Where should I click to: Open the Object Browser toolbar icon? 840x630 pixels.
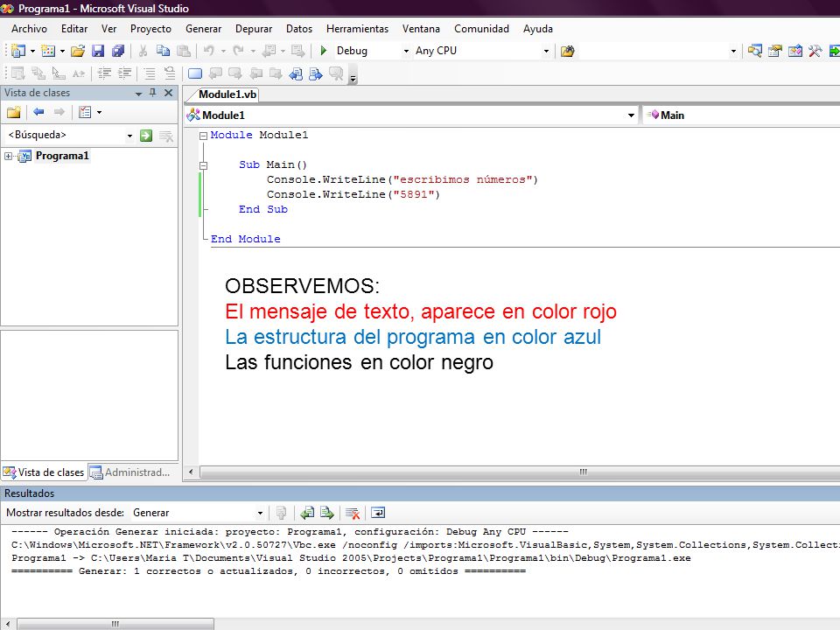tap(795, 51)
